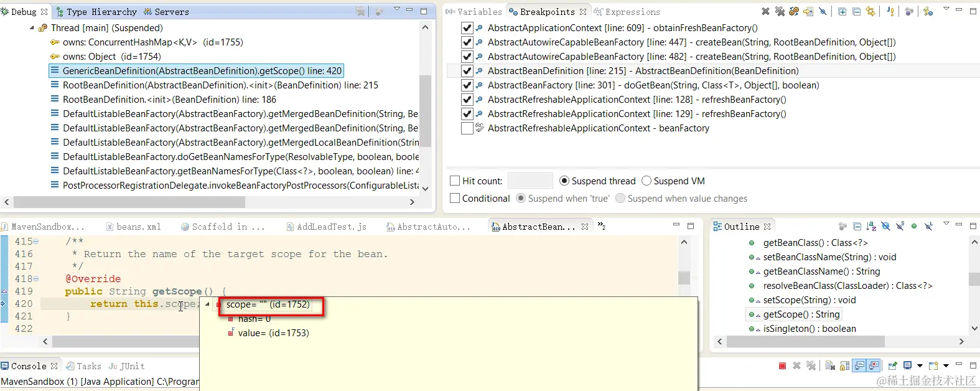Uncheck AbstractAutowireCapableBeanFactory line 482 breakpoint
Image resolution: width=980 pixels, height=391 pixels.
point(467,57)
